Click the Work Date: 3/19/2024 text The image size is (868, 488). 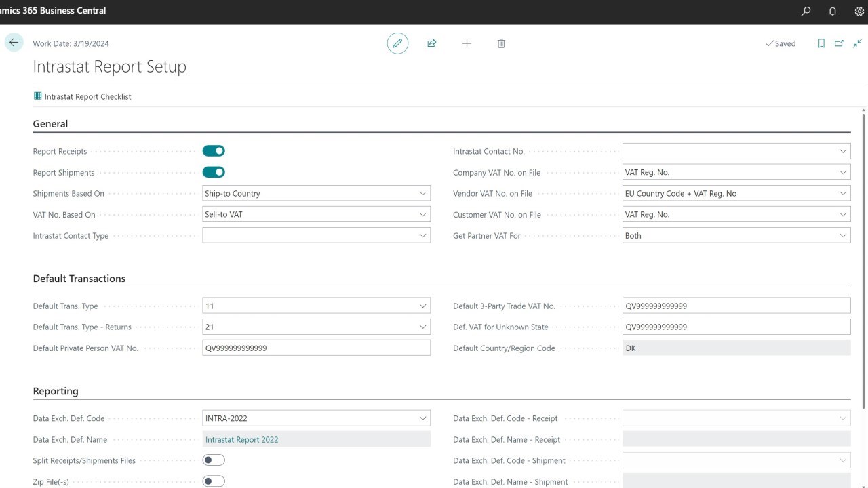coord(71,43)
